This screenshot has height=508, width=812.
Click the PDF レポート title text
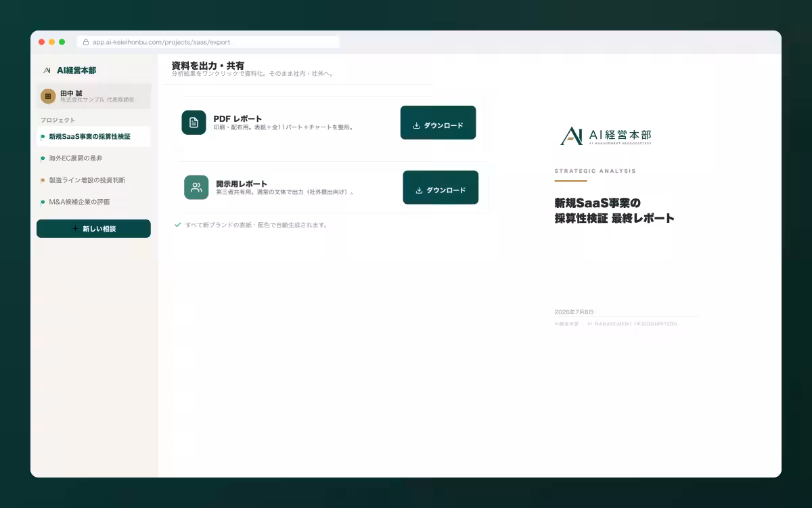(x=238, y=119)
